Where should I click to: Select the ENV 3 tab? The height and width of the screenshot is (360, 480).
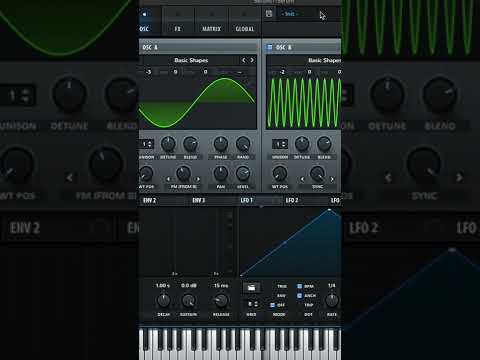tap(199, 200)
